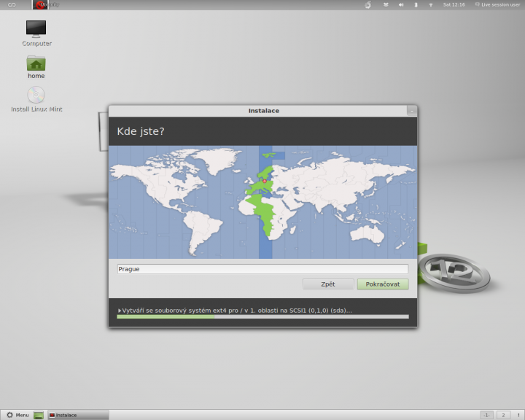Image resolution: width=525 pixels, height=420 pixels.
Task: Open the Live session user menu
Action: click(497, 4)
